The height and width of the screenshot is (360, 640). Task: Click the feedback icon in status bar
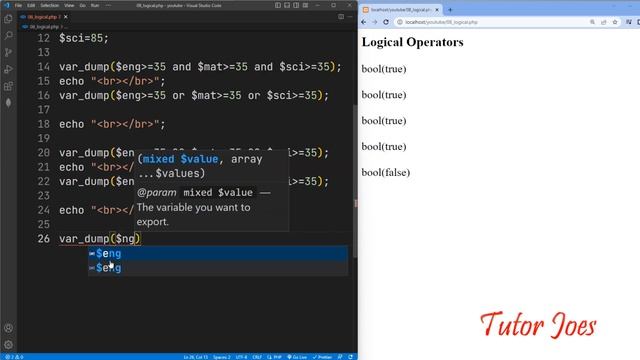coord(340,357)
